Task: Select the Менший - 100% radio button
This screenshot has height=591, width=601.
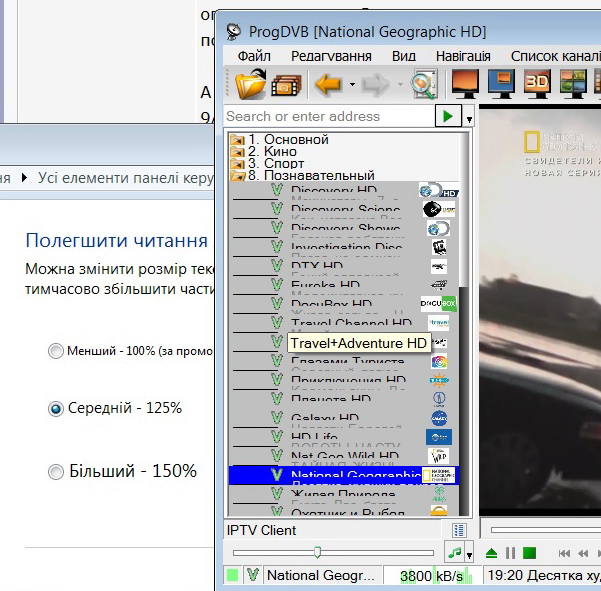Action: click(x=56, y=351)
